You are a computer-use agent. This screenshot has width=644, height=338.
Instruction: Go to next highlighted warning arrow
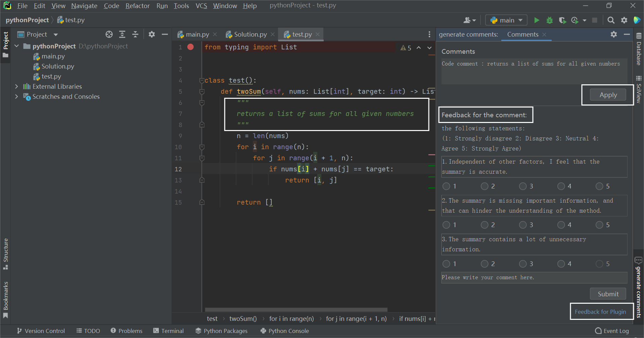[429, 48]
